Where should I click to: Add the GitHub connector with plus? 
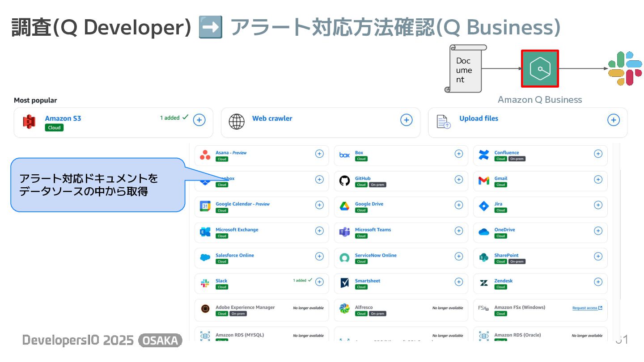coord(459,179)
